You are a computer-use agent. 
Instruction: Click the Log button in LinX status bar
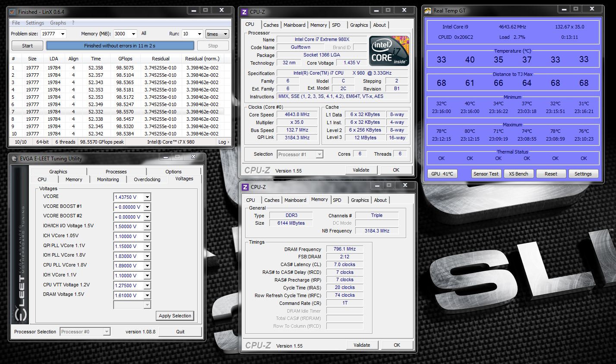224,142
